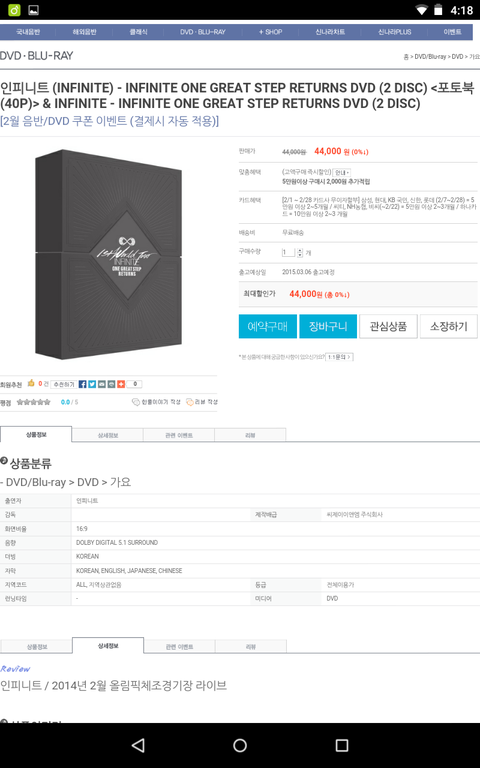Switch to the 상세정보 tab
480x768 pixels.
pos(107,435)
